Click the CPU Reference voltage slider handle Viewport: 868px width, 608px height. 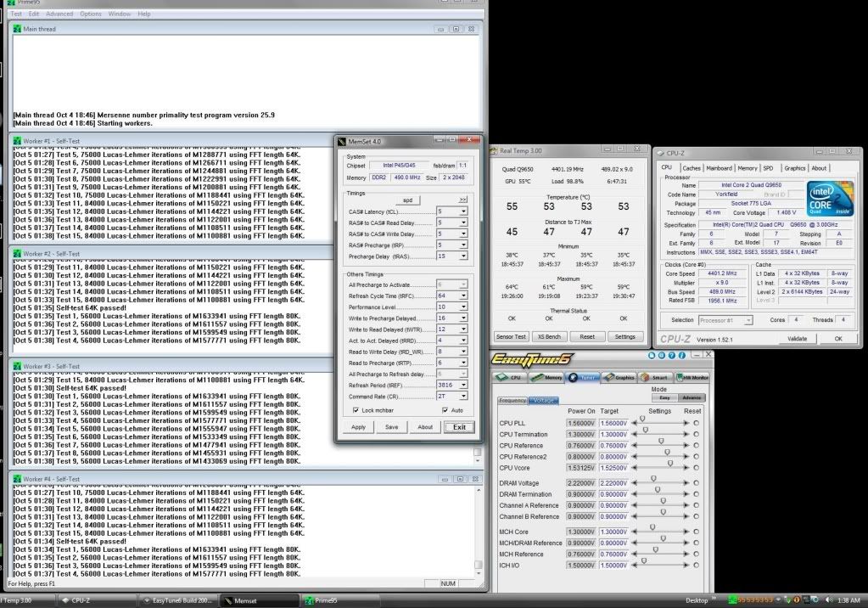[661, 442]
